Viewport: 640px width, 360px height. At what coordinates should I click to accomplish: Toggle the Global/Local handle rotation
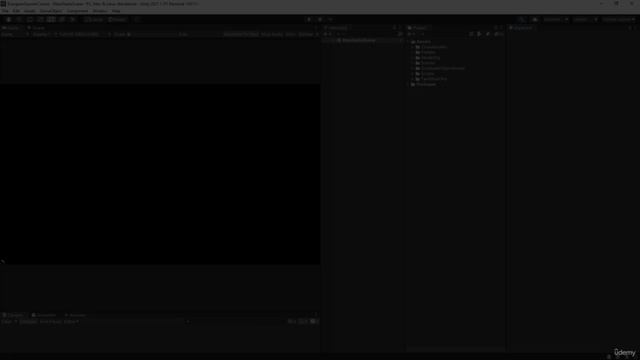click(x=118, y=20)
